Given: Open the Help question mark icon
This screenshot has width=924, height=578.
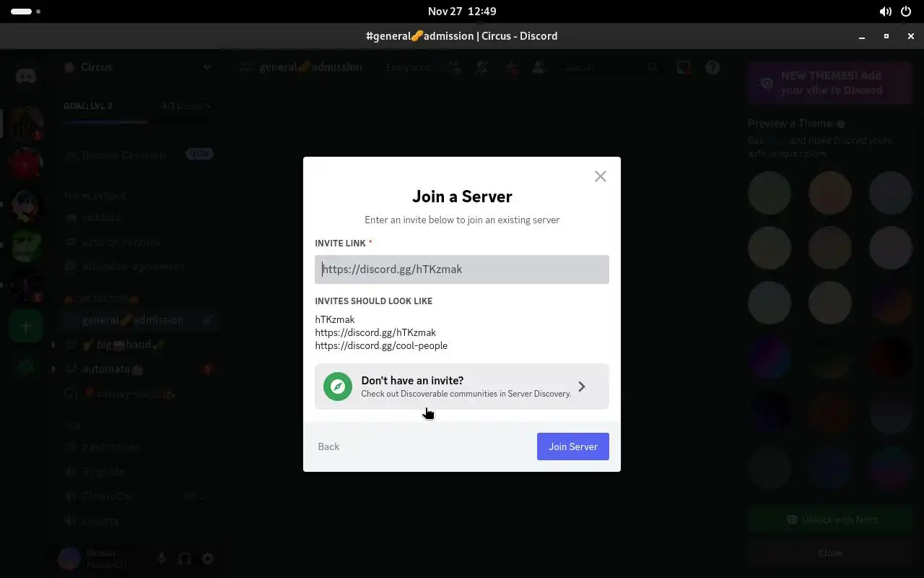Looking at the screenshot, I should click(712, 67).
